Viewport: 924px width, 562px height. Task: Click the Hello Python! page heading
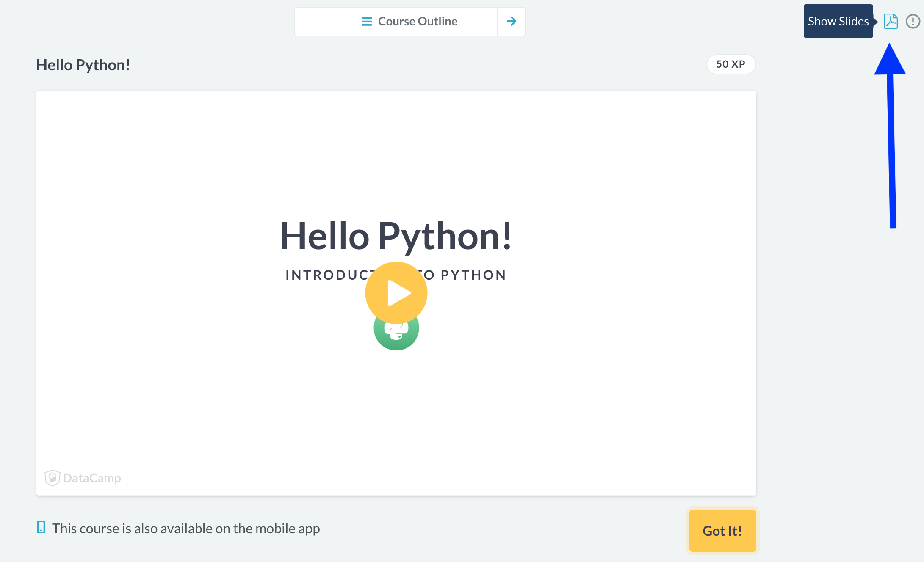click(x=83, y=65)
